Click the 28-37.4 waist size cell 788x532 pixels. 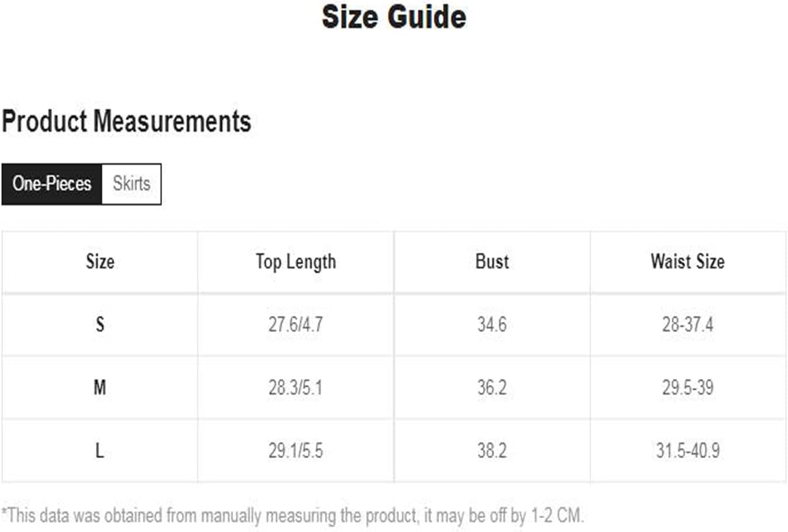coord(688,325)
